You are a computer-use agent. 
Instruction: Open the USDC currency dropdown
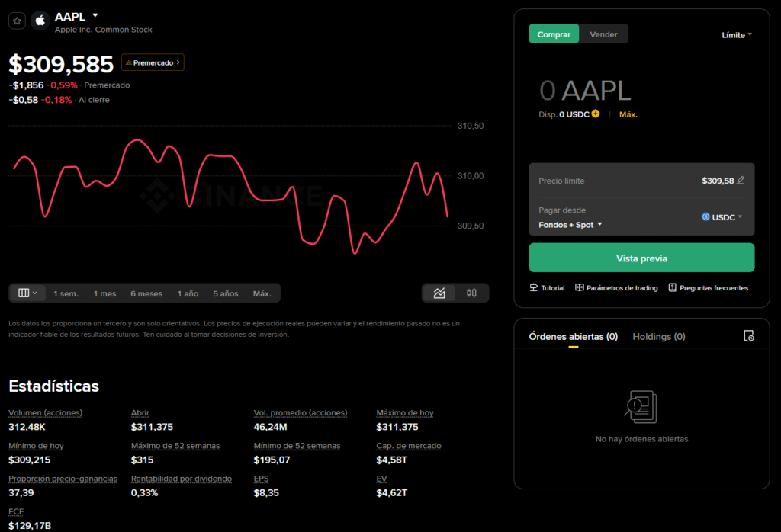[722, 217]
